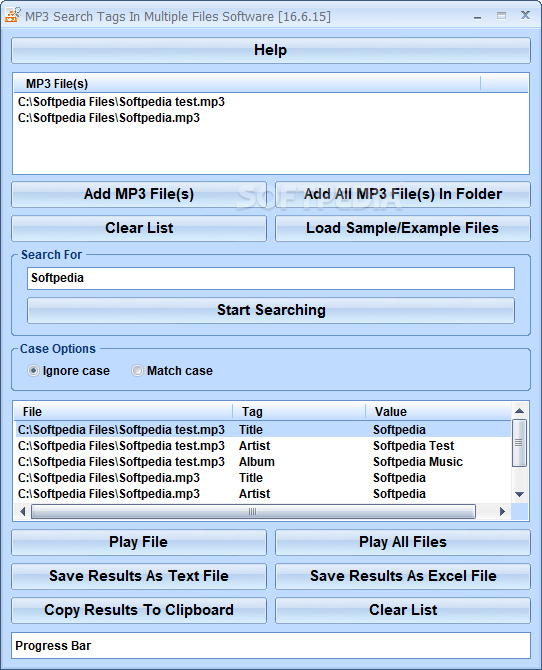Image resolution: width=542 pixels, height=670 pixels.
Task: Open the Help button
Action: pyautogui.click(x=271, y=50)
